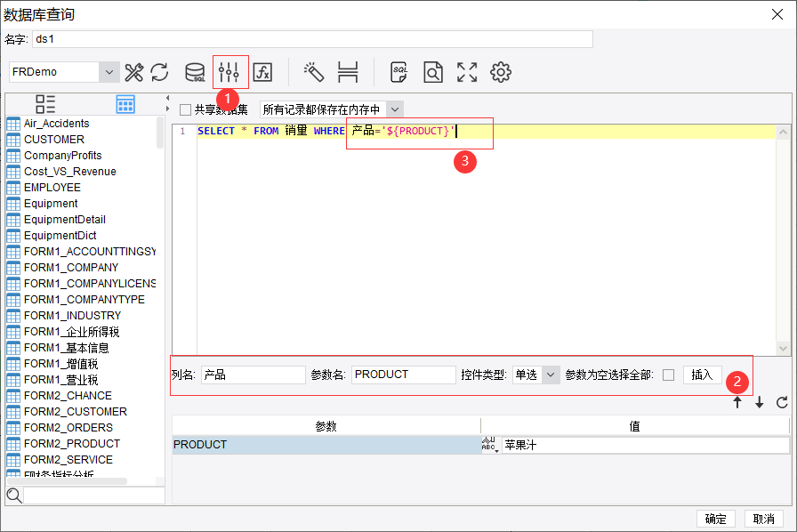Click the PRODUCT value field 苹果汁
Screen dimensions: 797x532
(x=646, y=445)
